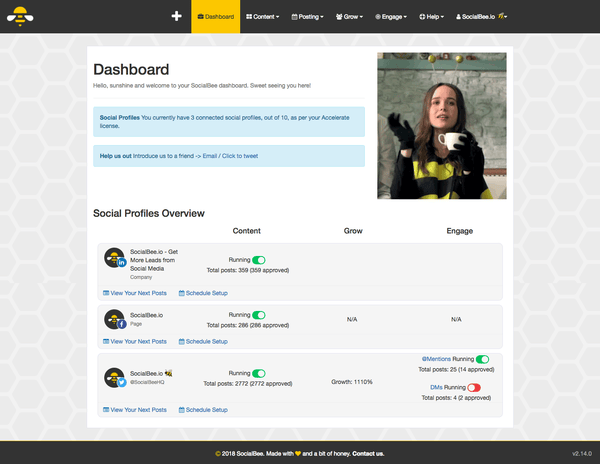Image resolution: width=600 pixels, height=464 pixels.
Task: Click the Content grid icon in navbar
Action: (x=249, y=16)
